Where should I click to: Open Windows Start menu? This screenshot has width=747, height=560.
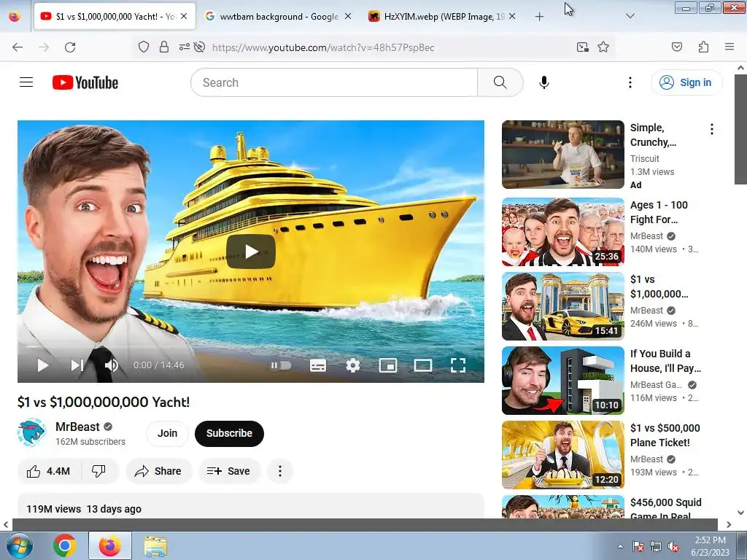pos(18,545)
